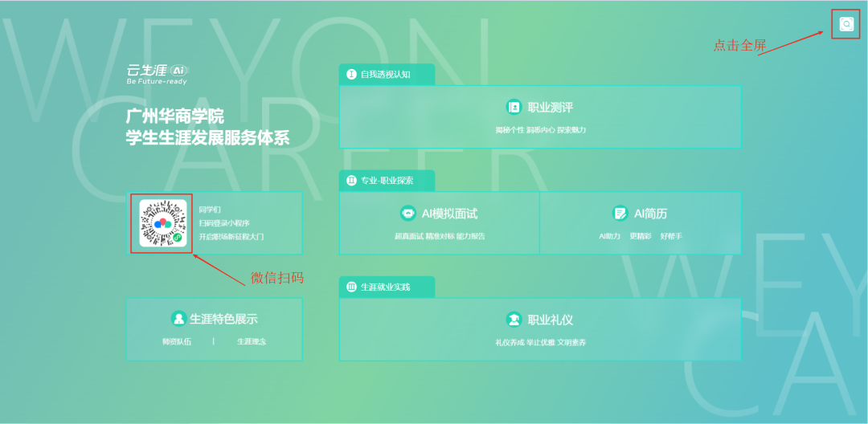Click the AI模拟面试 robot icon

pos(408,214)
